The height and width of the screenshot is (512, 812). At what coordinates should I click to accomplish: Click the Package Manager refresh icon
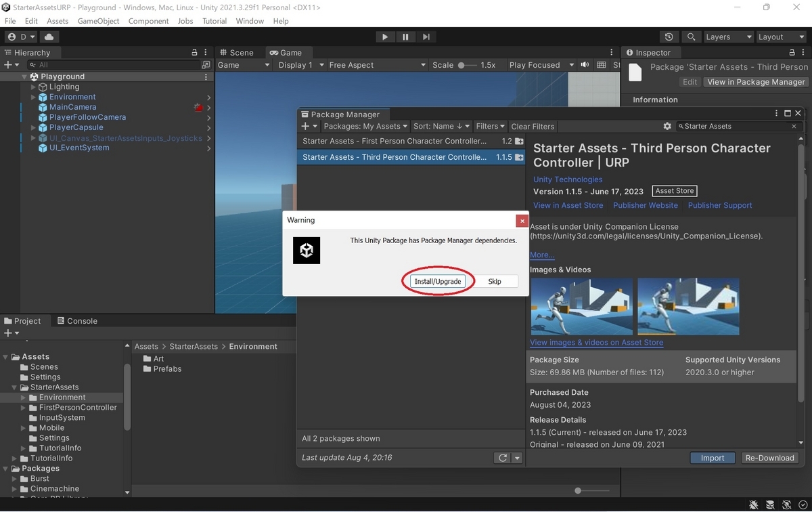(503, 458)
